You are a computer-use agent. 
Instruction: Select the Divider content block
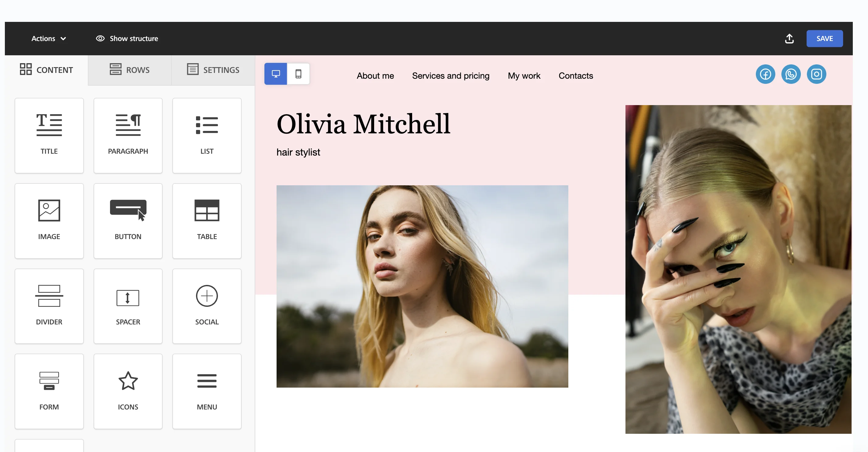49,306
